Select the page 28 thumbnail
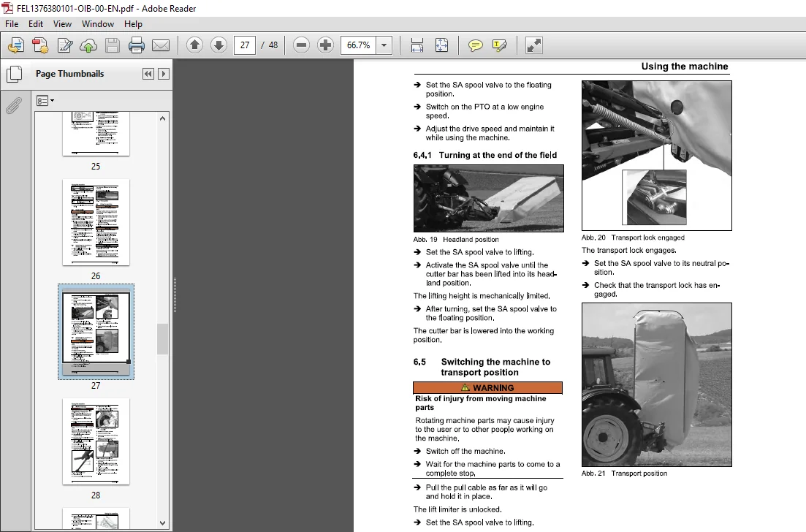 tap(96, 441)
